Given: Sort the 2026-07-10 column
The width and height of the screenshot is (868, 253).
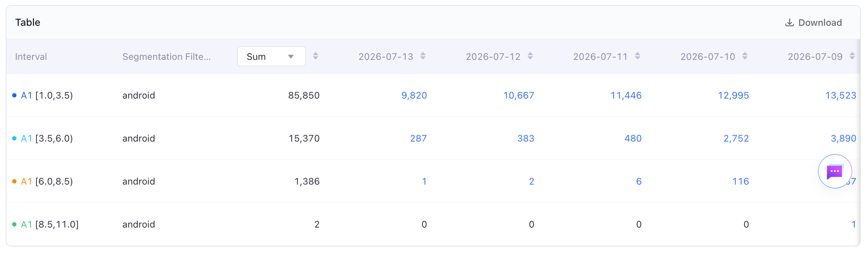Looking at the screenshot, I should (x=745, y=56).
